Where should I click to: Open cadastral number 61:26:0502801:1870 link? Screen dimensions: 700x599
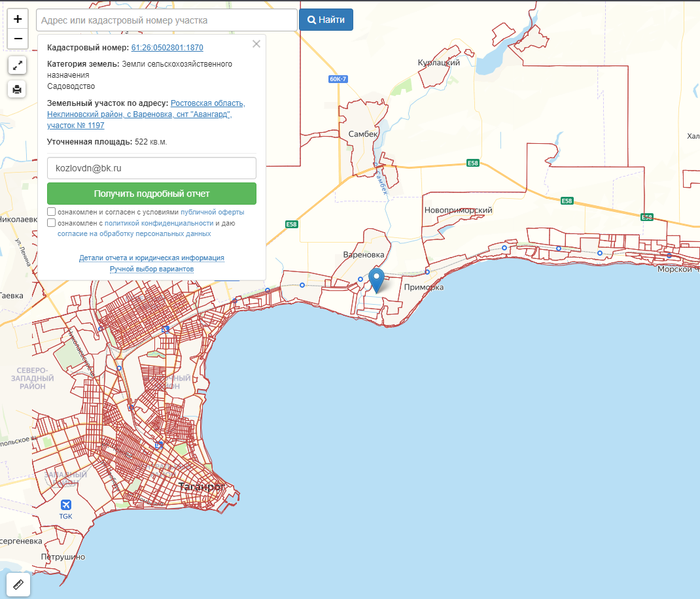tap(167, 47)
